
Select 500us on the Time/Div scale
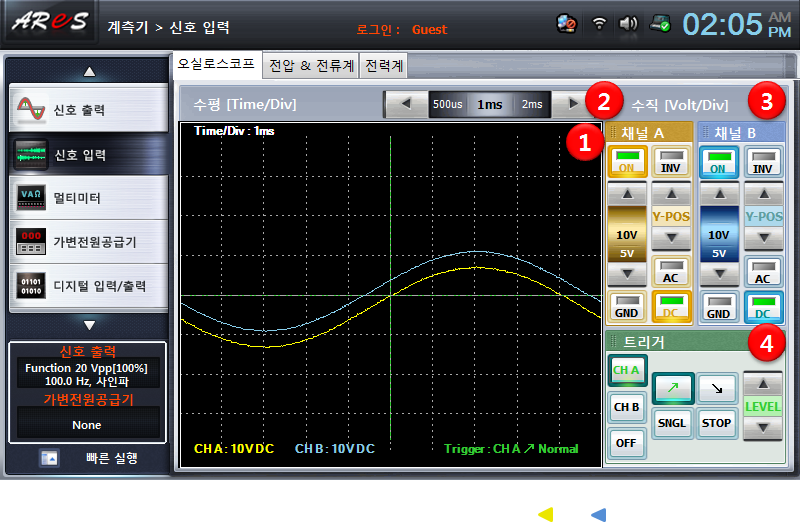point(447,104)
